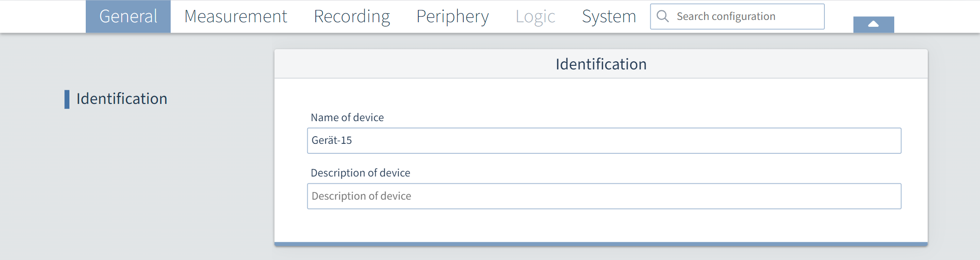Viewport: 980px width, 260px height.
Task: Select Identification in the left sidebar
Action: 122,99
